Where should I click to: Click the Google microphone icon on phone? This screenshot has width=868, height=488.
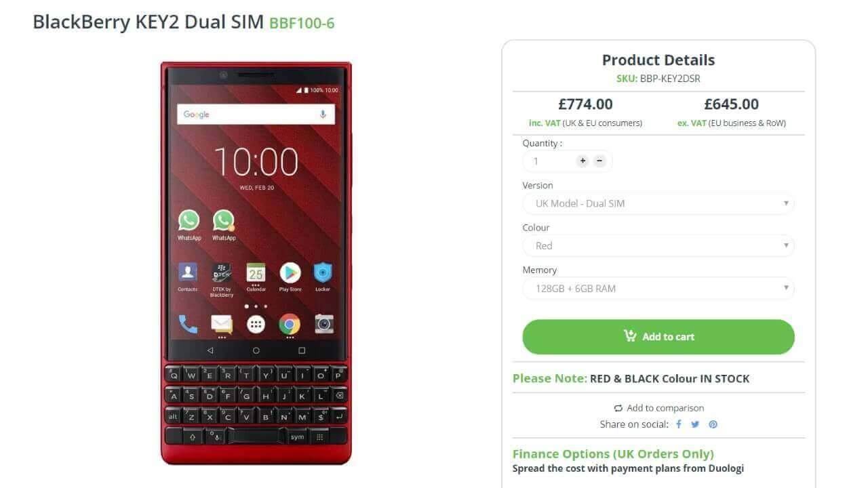click(323, 115)
